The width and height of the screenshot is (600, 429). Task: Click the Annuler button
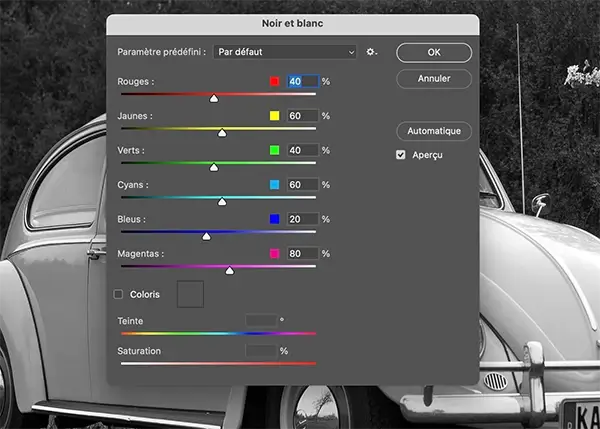[433, 77]
